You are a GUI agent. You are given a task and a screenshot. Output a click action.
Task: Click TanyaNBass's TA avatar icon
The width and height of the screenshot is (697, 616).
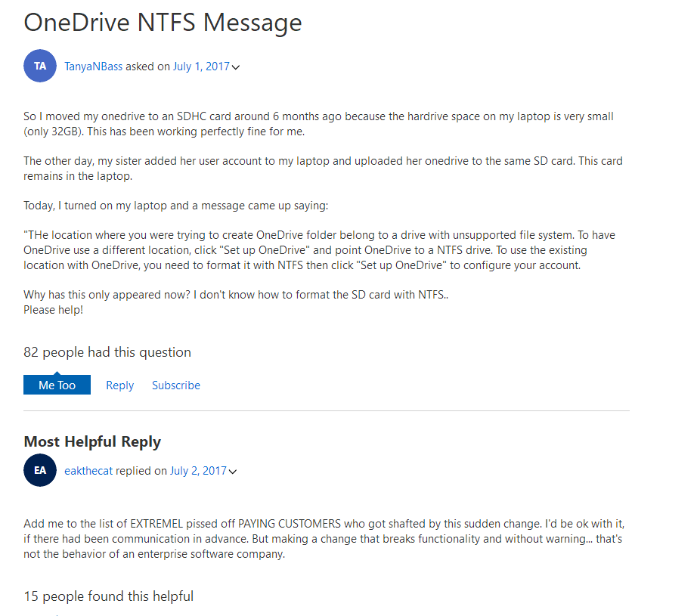pos(40,66)
